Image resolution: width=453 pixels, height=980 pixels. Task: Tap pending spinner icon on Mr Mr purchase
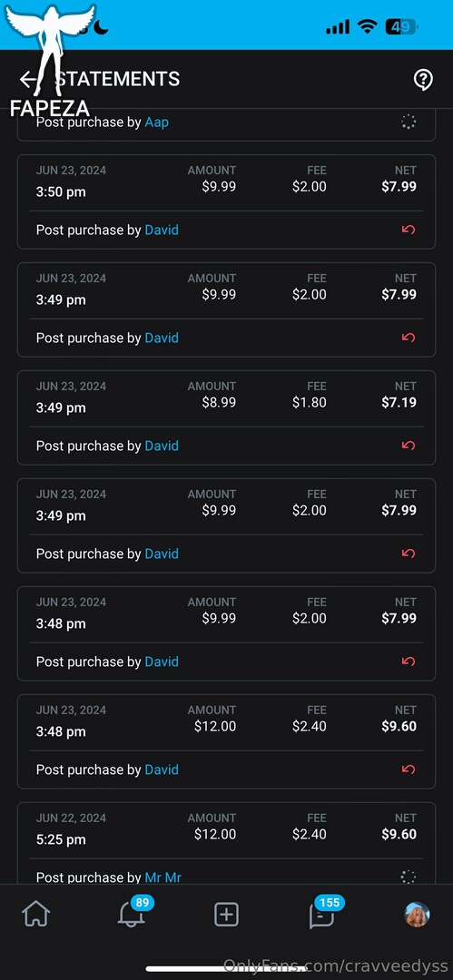pyautogui.click(x=408, y=877)
